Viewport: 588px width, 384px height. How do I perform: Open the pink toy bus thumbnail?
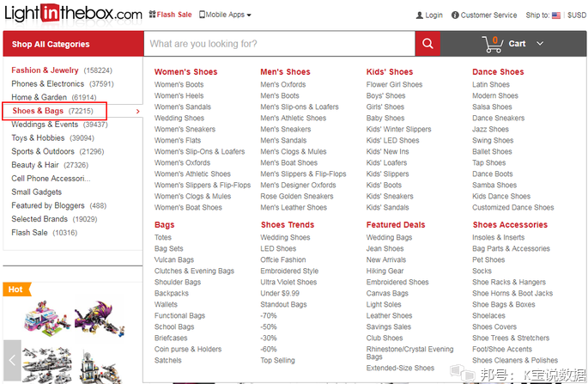point(47,318)
